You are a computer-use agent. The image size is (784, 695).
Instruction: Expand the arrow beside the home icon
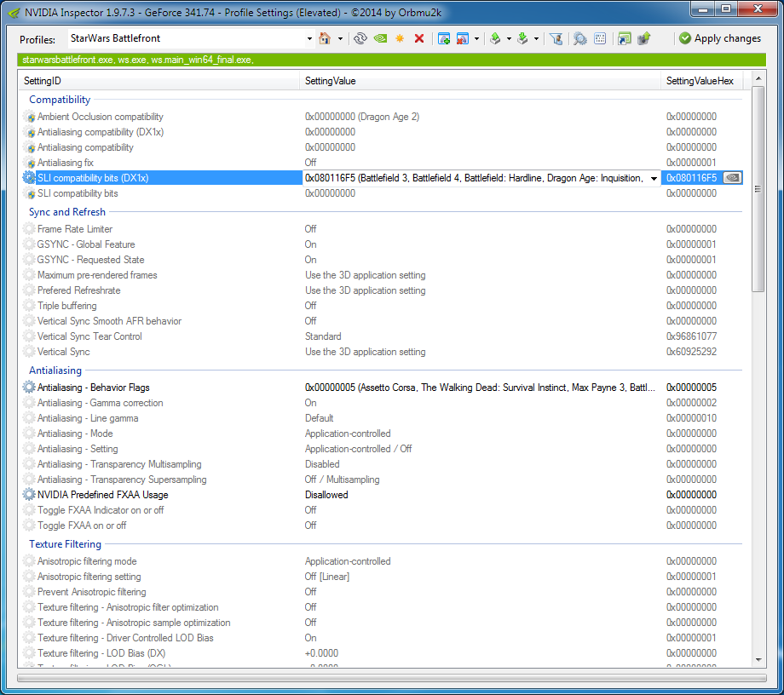tap(340, 38)
